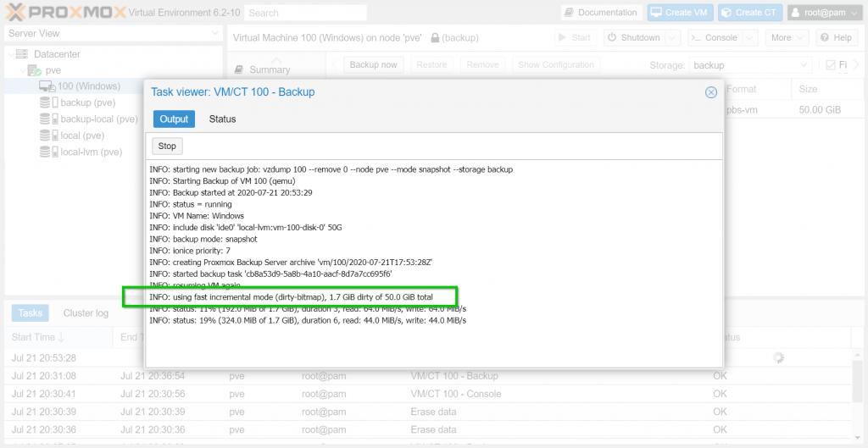Select the pve node in the tree

click(x=53, y=70)
